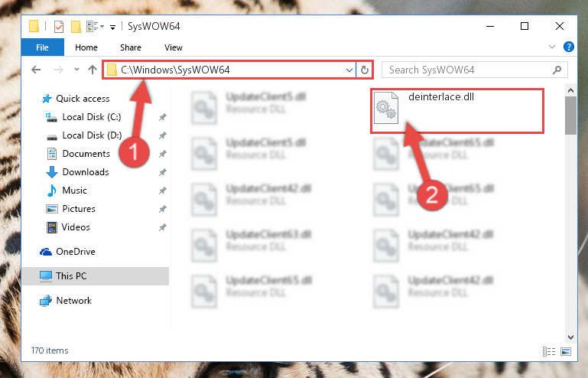Open the Share tab
The width and height of the screenshot is (588, 378).
click(131, 47)
